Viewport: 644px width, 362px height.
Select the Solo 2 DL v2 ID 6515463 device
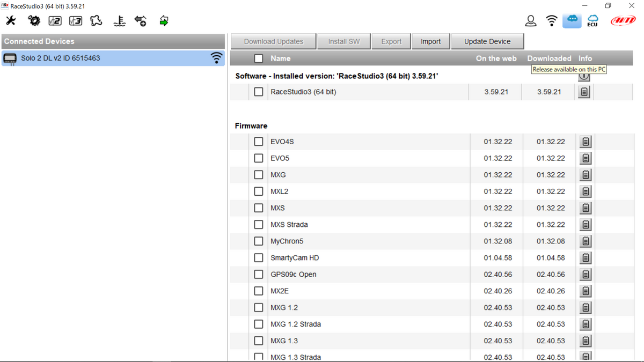click(x=113, y=58)
